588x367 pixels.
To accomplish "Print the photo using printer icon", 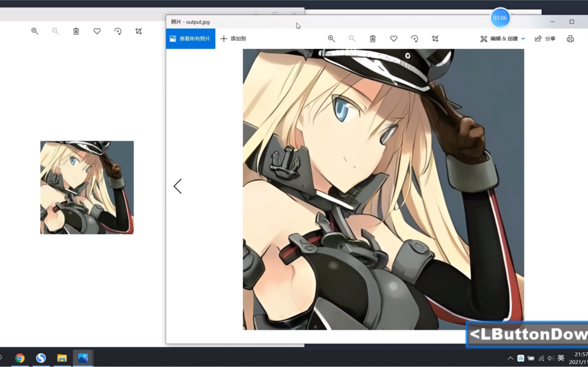I will [570, 39].
